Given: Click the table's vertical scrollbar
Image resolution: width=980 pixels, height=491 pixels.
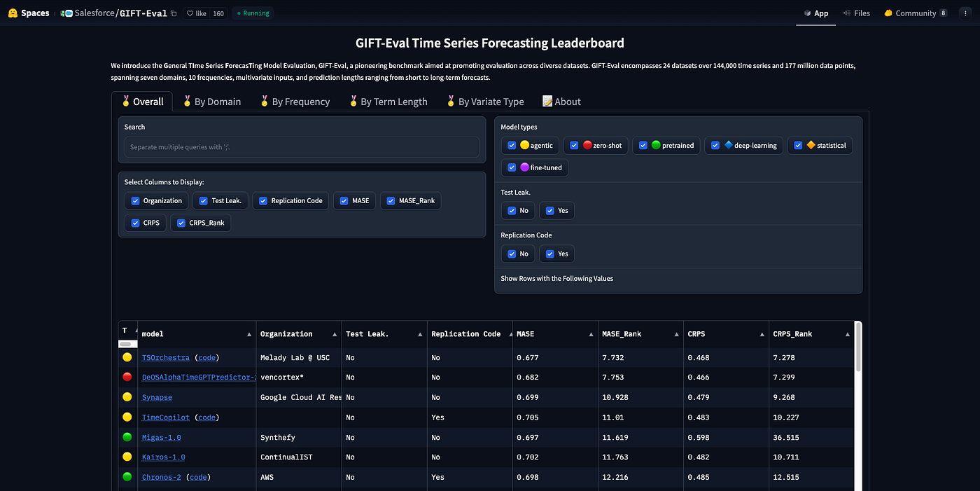Looking at the screenshot, I should 858,345.
